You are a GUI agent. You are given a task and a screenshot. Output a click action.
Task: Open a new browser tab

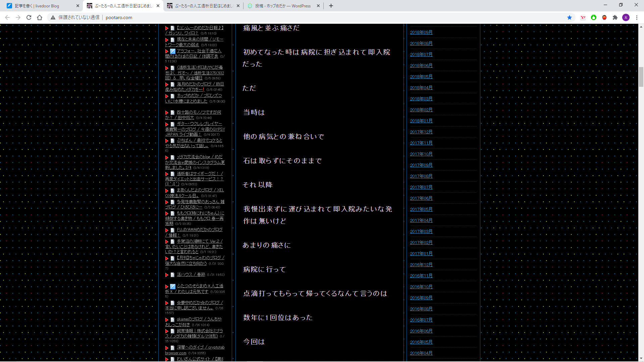331,6
